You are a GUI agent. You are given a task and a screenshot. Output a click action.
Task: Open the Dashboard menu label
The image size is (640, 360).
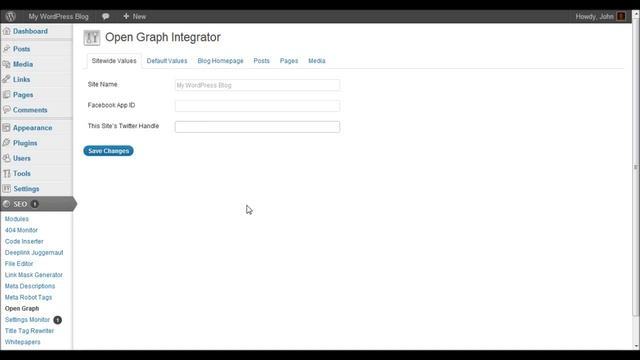coord(30,31)
